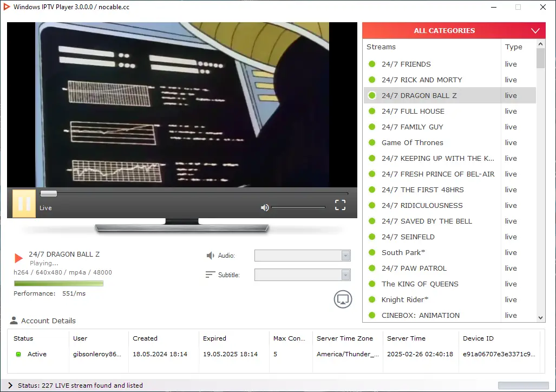
Task: Click green dot beside 24/7 PAW PATROL
Action: [372, 268]
